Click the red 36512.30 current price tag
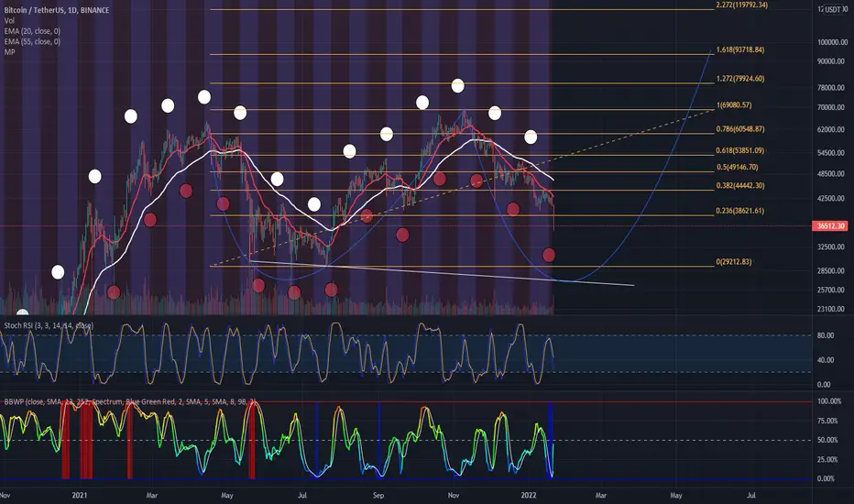The height and width of the screenshot is (504, 854). (830, 225)
